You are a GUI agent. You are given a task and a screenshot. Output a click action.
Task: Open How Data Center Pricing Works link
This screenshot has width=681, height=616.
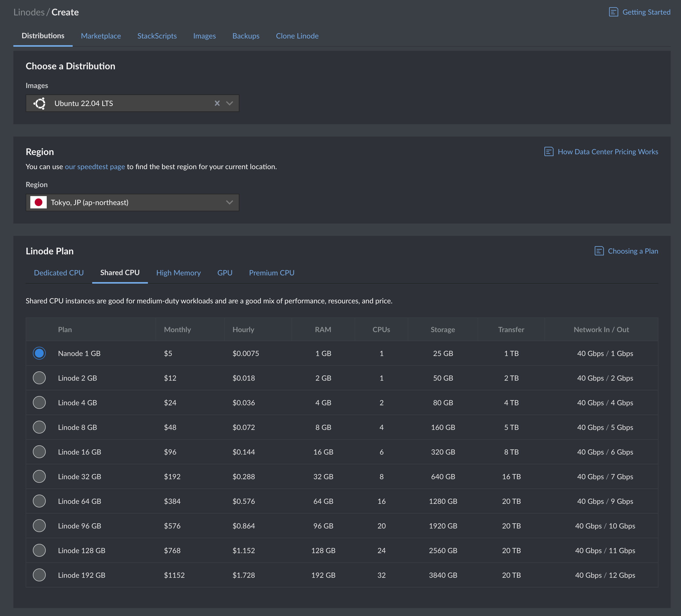[608, 152]
